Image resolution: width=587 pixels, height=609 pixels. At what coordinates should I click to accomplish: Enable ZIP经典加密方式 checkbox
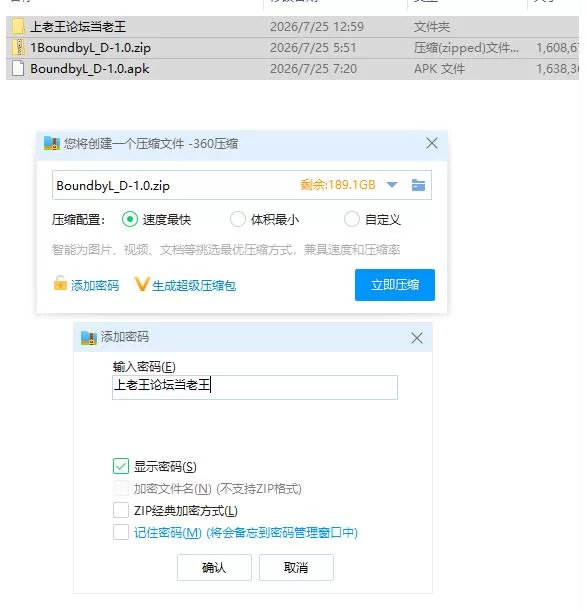(x=121, y=510)
